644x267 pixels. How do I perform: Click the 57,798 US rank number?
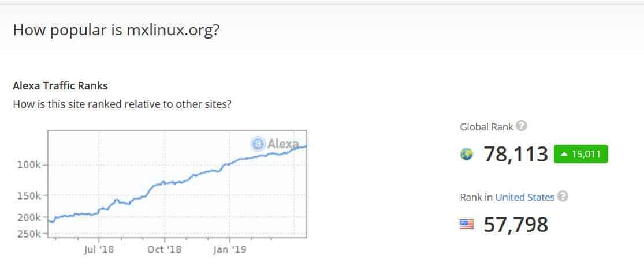point(516,224)
